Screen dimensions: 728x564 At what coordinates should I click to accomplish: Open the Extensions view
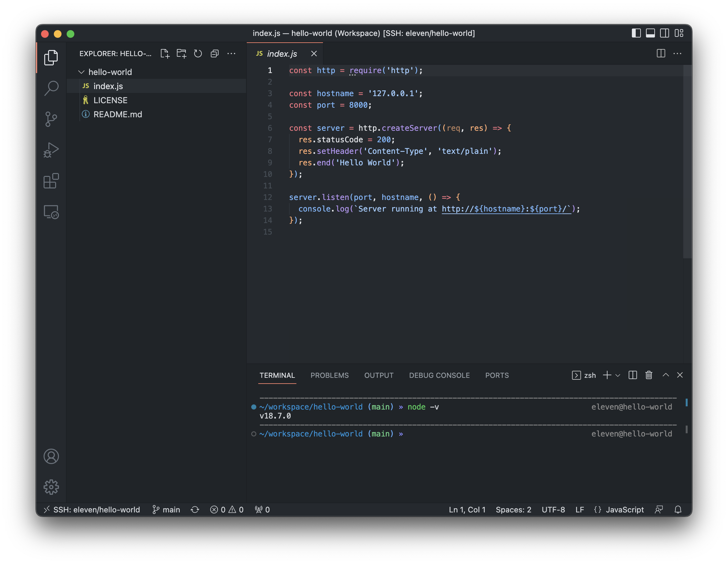click(51, 181)
